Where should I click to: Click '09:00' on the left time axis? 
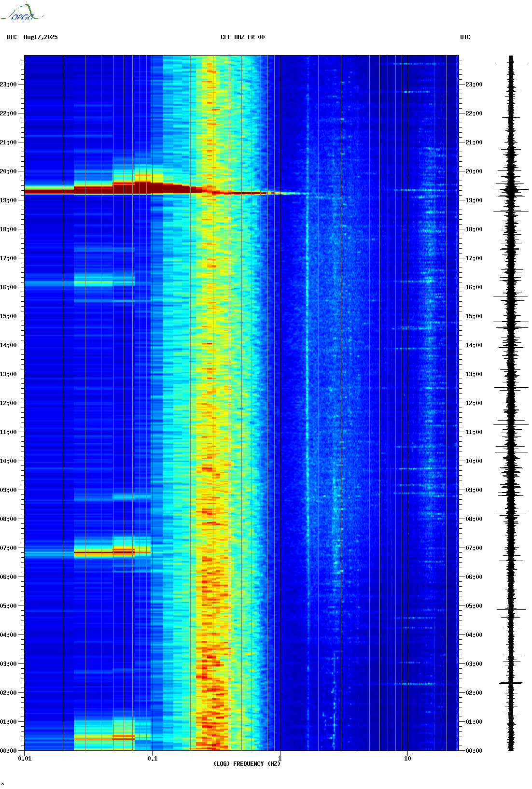click(8, 490)
